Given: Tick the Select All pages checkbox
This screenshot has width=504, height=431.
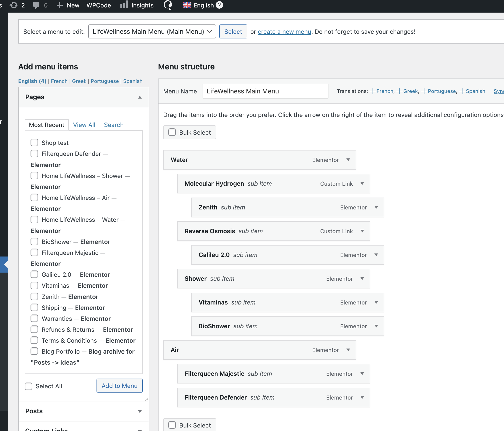Looking at the screenshot, I should (x=28, y=386).
